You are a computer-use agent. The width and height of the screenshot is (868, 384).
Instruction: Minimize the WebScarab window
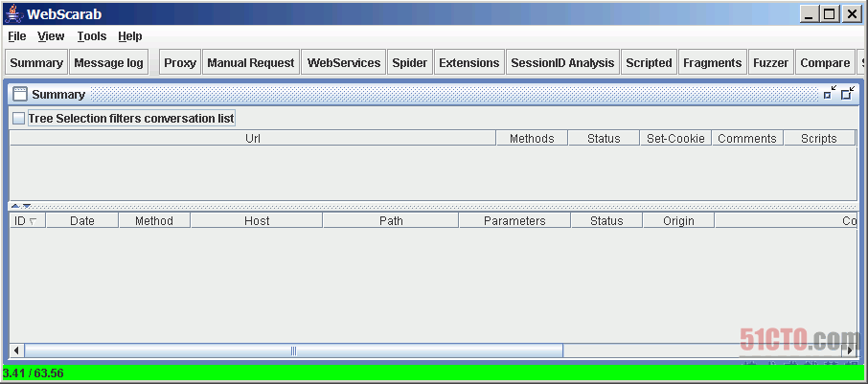click(x=809, y=15)
